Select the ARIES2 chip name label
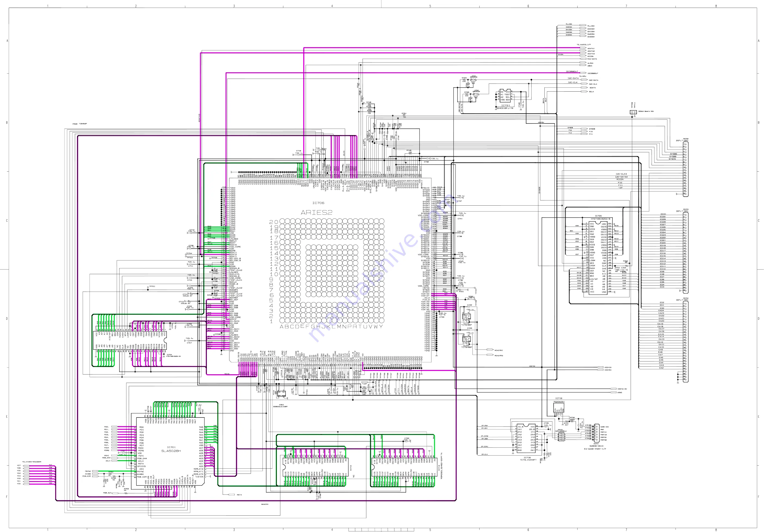Image resolution: width=764 pixels, height=532 pixels. [x=317, y=212]
